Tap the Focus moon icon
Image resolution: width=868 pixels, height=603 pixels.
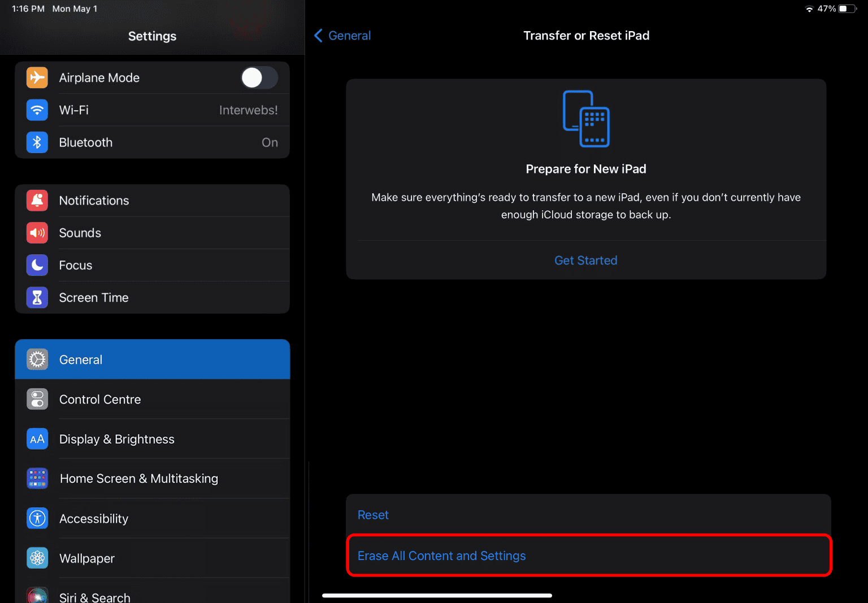coord(37,265)
